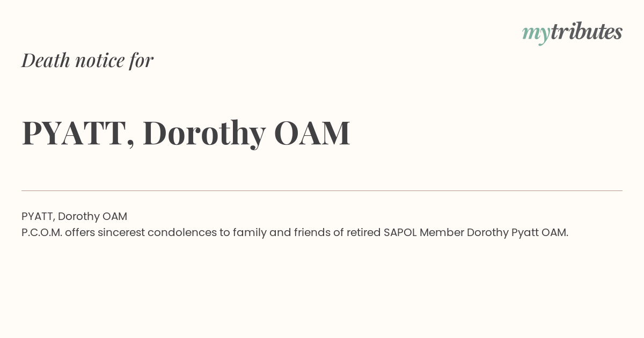Click the word 'Member' in the notice
Image resolution: width=644 pixels, height=338 pixels.
click(x=442, y=232)
